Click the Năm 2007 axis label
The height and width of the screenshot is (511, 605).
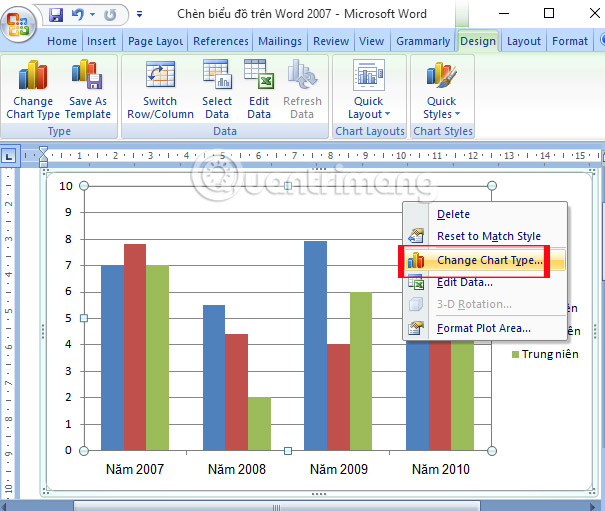point(135,469)
